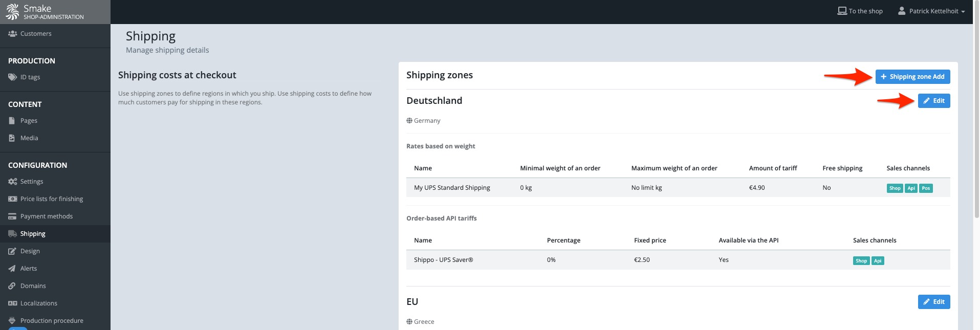Click the plus icon on Shipping zone Add
980x330 pixels.
point(884,77)
